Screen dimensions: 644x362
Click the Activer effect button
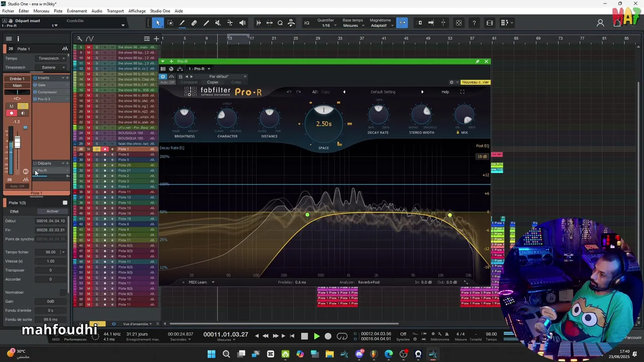52,211
